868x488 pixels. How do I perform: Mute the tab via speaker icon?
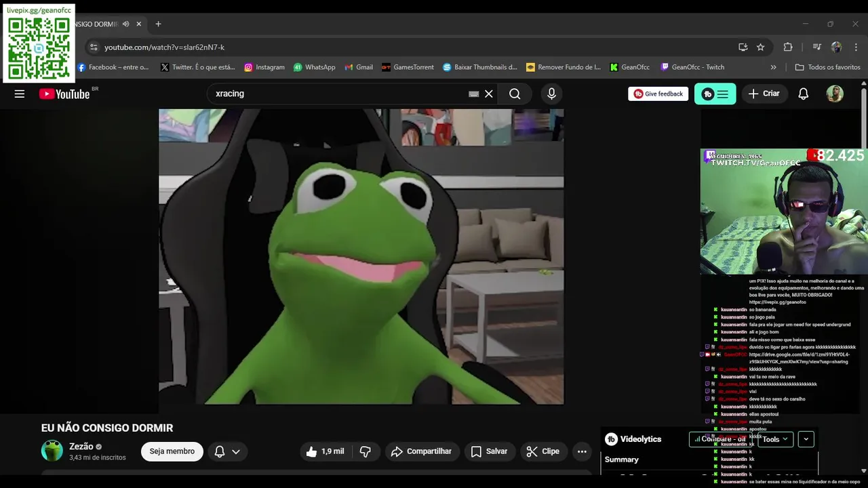125,24
